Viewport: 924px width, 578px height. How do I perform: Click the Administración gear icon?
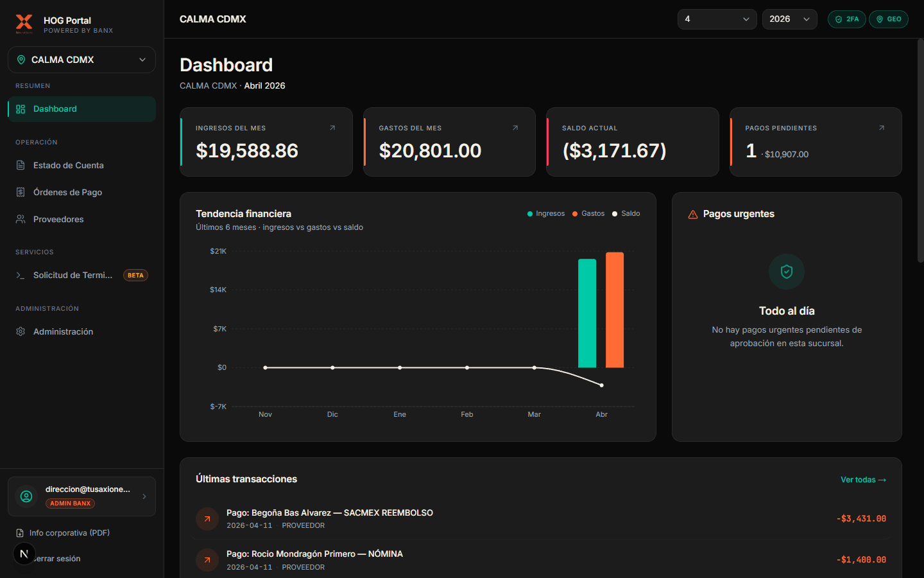21,331
